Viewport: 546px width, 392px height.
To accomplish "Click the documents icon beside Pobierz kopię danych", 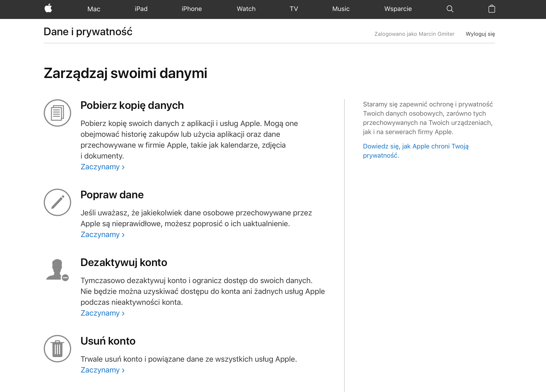I will click(57, 113).
